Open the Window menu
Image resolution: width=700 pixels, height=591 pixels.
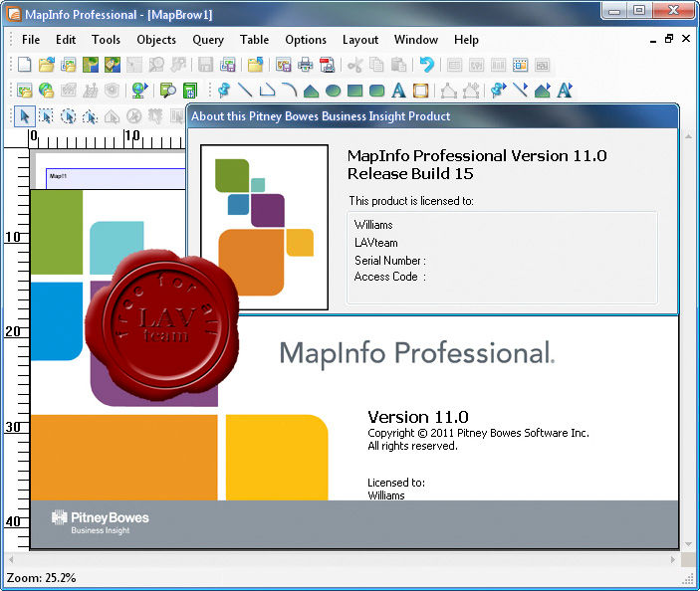pos(416,40)
